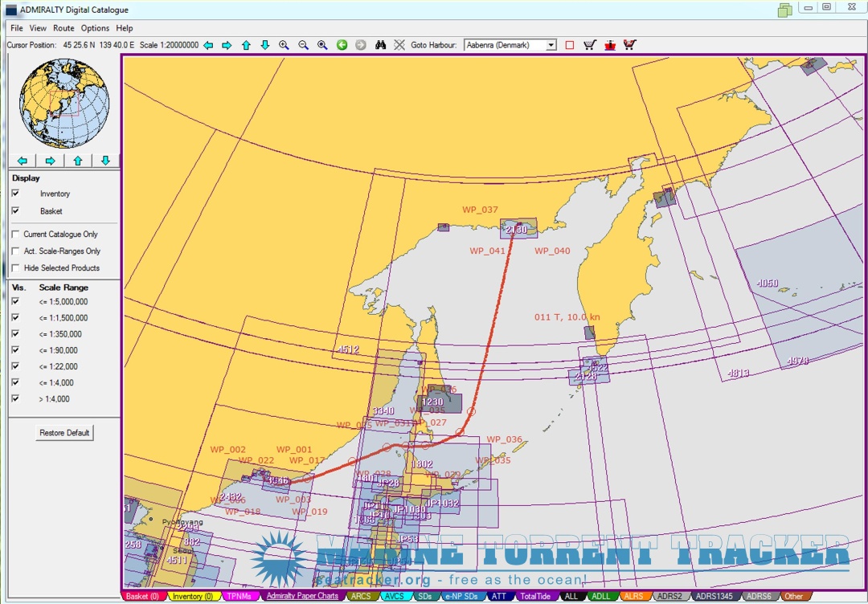
Task: Select chart 2130 on the map
Action: [518, 228]
